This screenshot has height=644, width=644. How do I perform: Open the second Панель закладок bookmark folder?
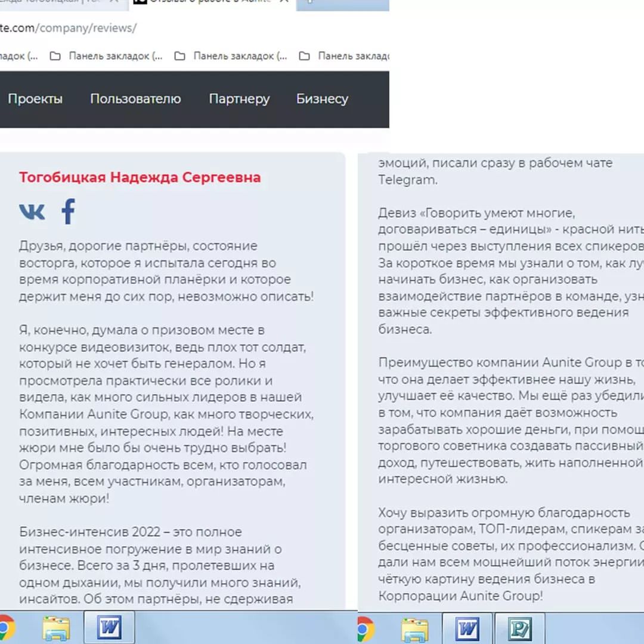[x=106, y=56]
